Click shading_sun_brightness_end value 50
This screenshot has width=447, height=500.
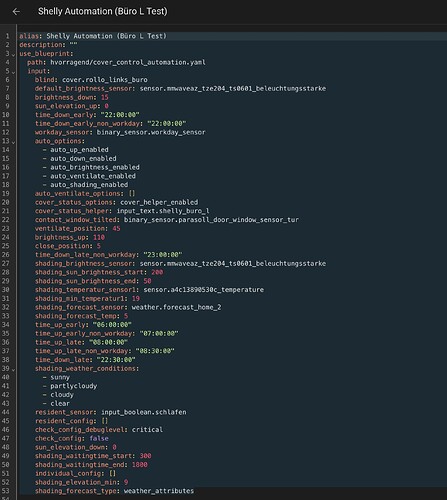147,281
